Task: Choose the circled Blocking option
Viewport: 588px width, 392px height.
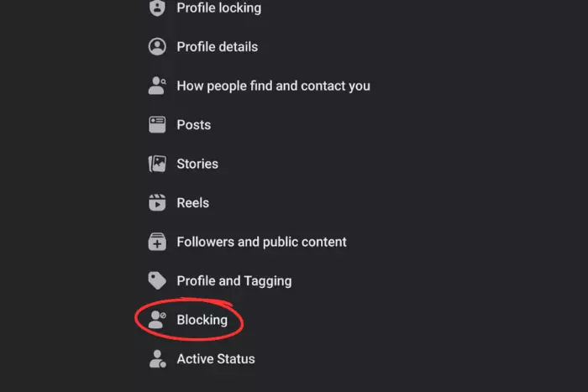Action: 202,320
